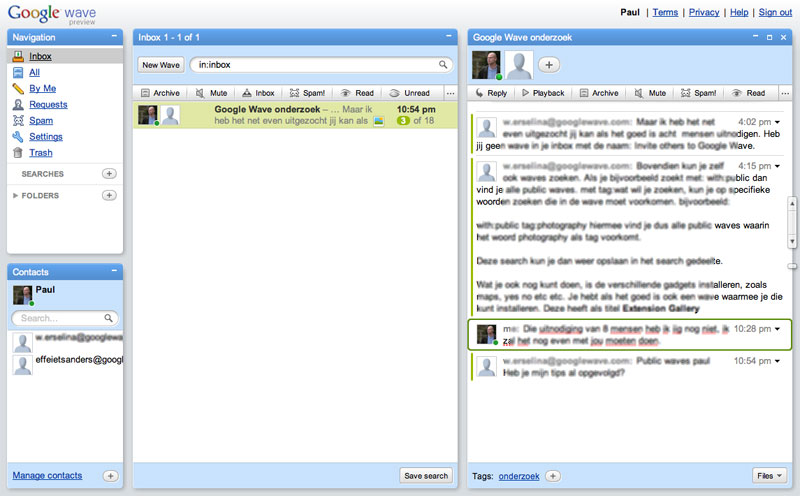Mark inbox waves as Unread

coord(409,93)
